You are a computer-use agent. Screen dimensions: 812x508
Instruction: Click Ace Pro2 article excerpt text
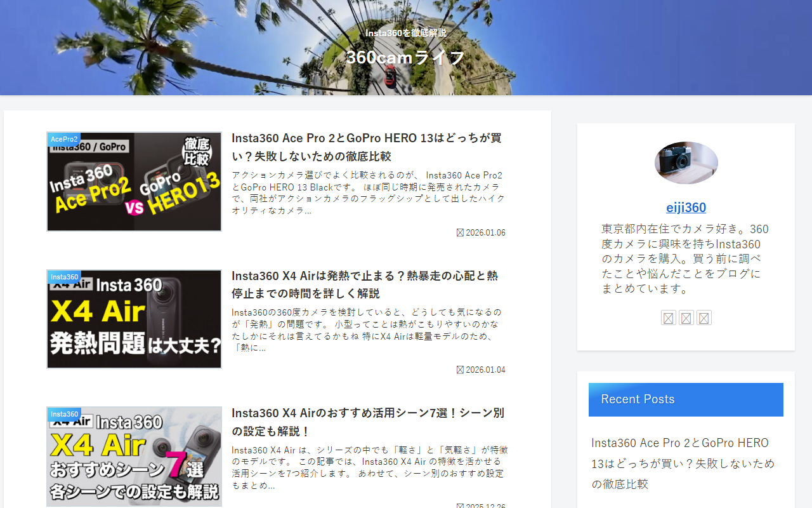point(369,192)
